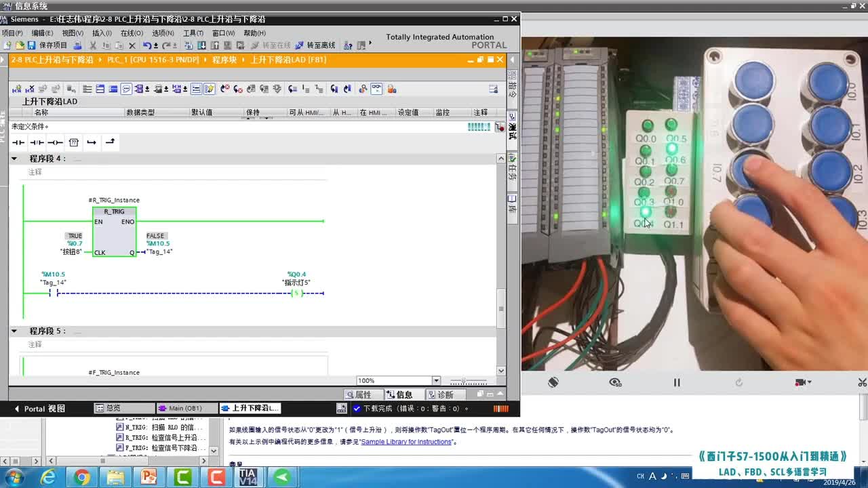Open the 帮助(H) menu
Image resolution: width=868 pixels, height=488 pixels.
[254, 33]
